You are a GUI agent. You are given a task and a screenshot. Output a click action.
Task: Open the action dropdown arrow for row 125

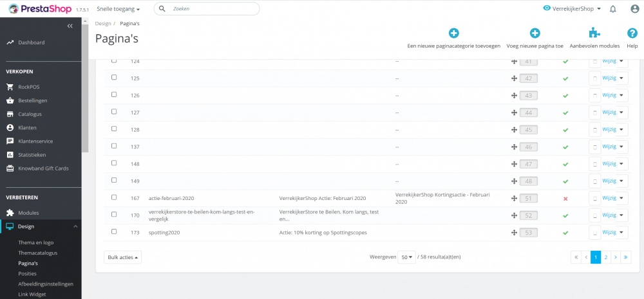(622, 78)
